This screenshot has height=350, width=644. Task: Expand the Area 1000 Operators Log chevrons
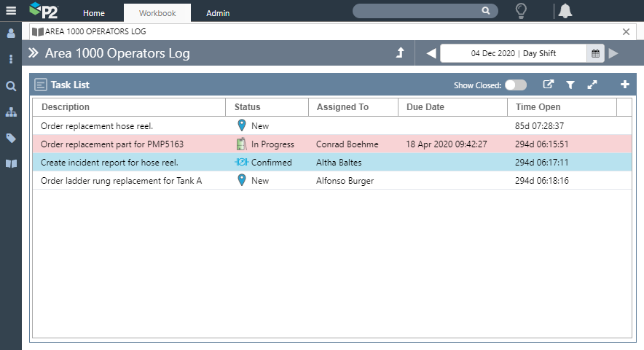[x=34, y=53]
